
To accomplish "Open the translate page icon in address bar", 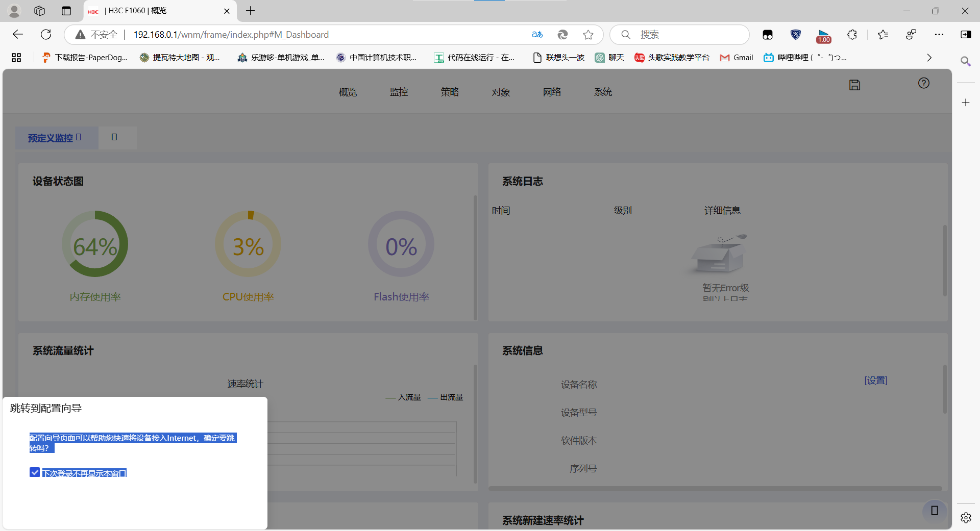I will [x=537, y=35].
